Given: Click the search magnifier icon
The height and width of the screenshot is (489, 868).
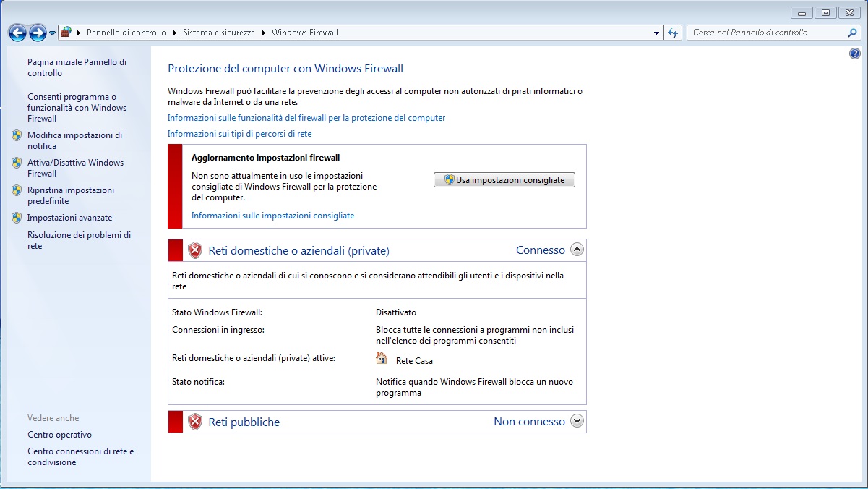Looking at the screenshot, I should coord(853,33).
